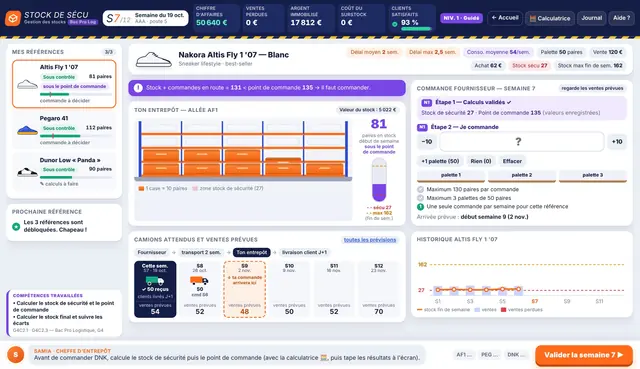Click the Altis Fly 1 '07 stock progress bar
Viewport: 640px width, 369px height.
(76, 94)
